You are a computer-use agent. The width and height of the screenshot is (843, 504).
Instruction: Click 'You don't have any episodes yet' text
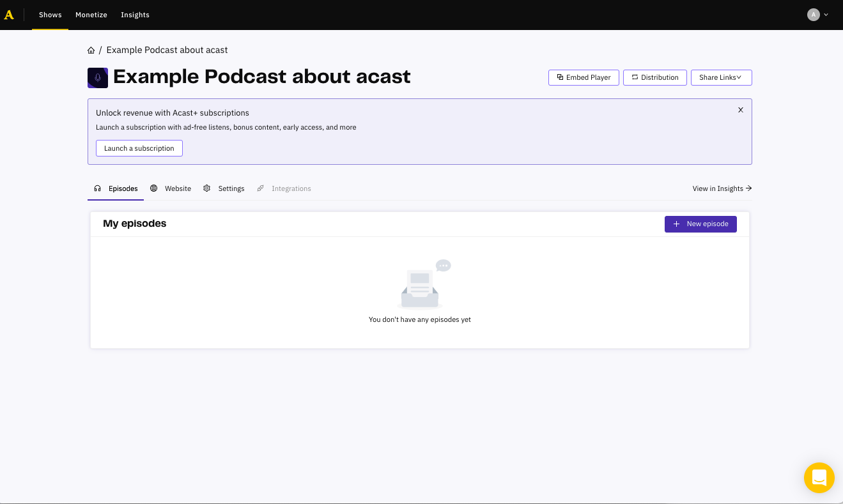coord(420,319)
